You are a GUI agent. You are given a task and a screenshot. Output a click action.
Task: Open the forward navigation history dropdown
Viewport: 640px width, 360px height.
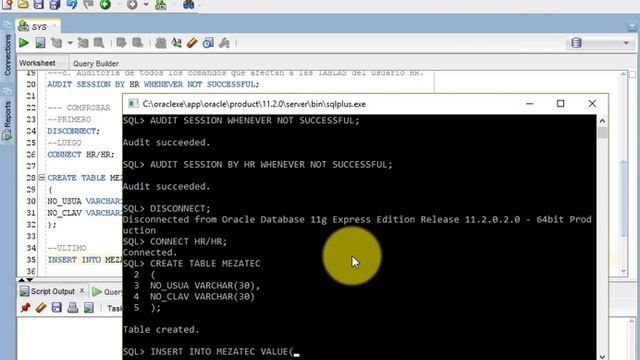coord(146,5)
